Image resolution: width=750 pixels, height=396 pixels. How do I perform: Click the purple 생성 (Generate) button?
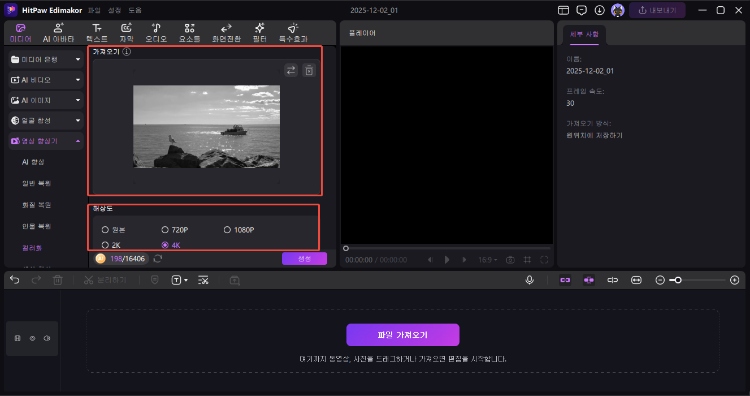pyautogui.click(x=304, y=259)
